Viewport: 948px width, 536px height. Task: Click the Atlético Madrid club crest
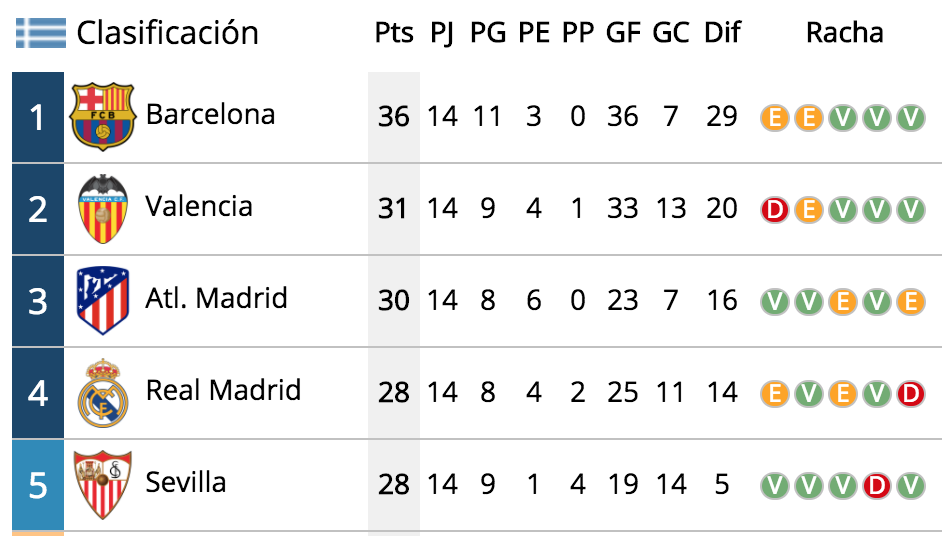[103, 300]
